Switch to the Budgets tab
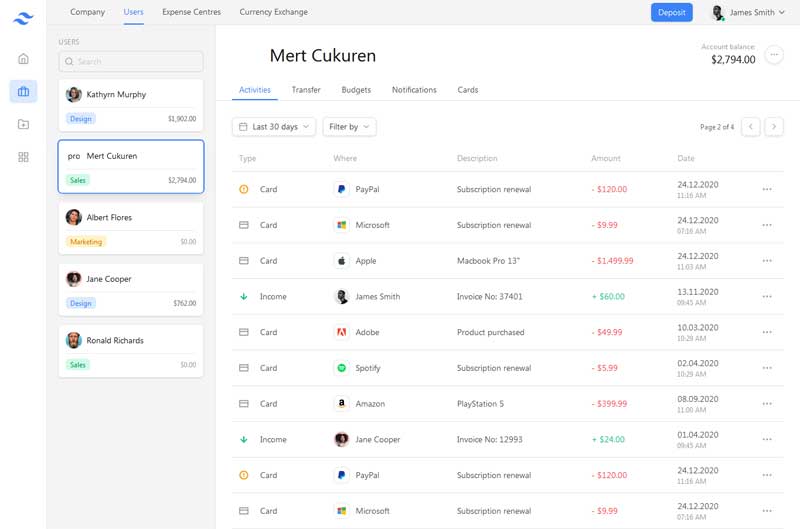Viewport: 800px width, 529px height. pyautogui.click(x=356, y=90)
